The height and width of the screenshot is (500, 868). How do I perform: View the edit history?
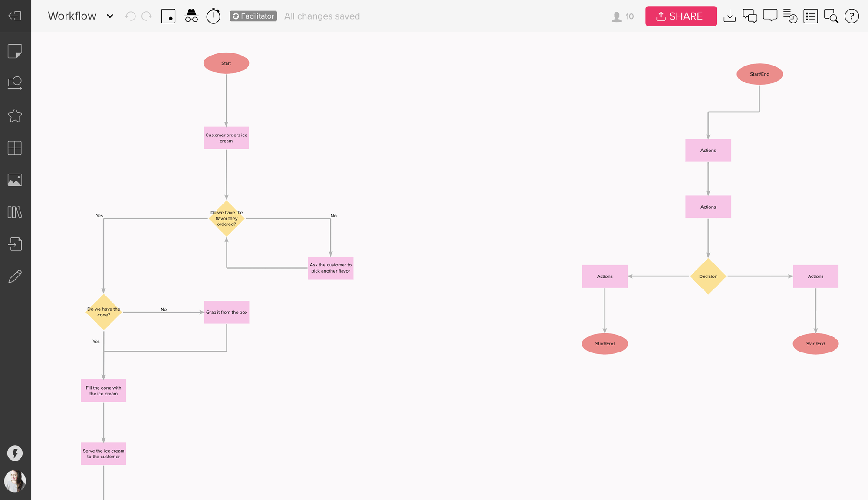790,16
